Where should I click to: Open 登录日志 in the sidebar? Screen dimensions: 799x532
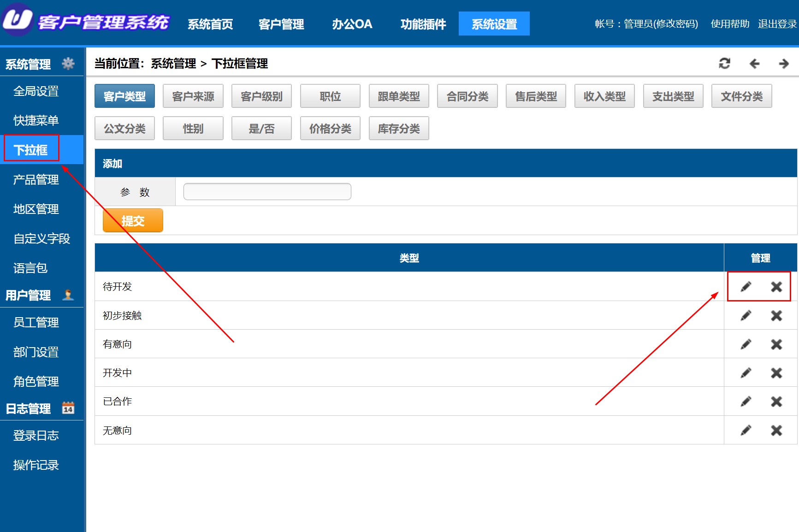36,435
